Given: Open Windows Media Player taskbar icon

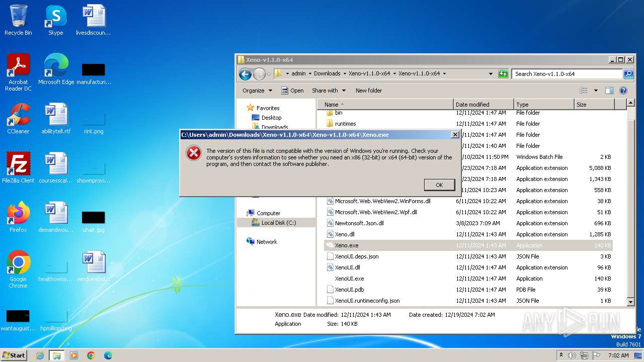Looking at the screenshot, I should [x=74, y=355].
